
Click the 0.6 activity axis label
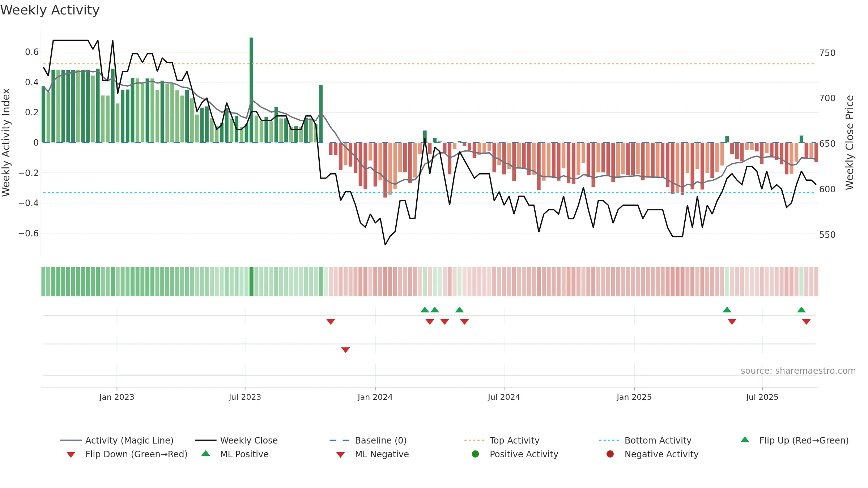coord(32,52)
